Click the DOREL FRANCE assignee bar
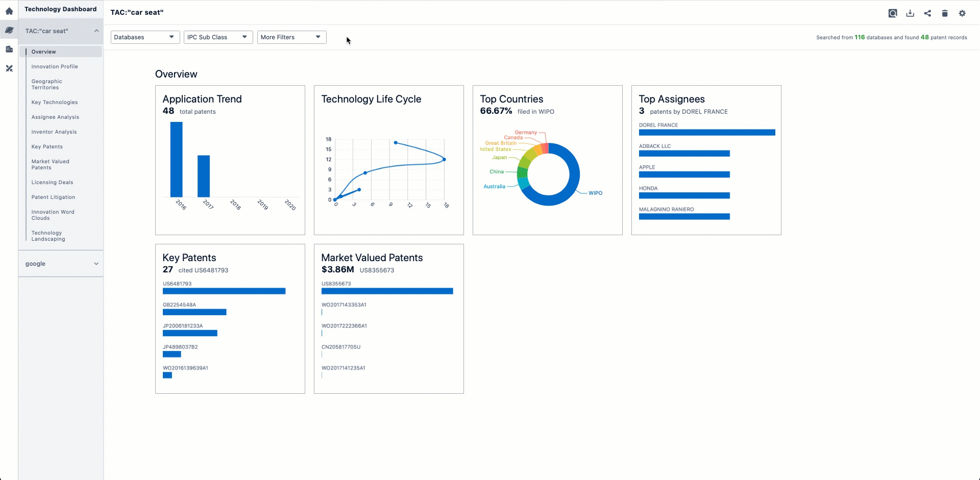Screen dimensions: 980x480 click(706, 133)
